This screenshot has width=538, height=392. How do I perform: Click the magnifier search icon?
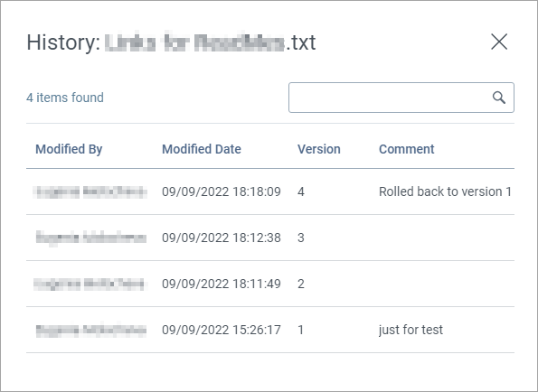499,98
